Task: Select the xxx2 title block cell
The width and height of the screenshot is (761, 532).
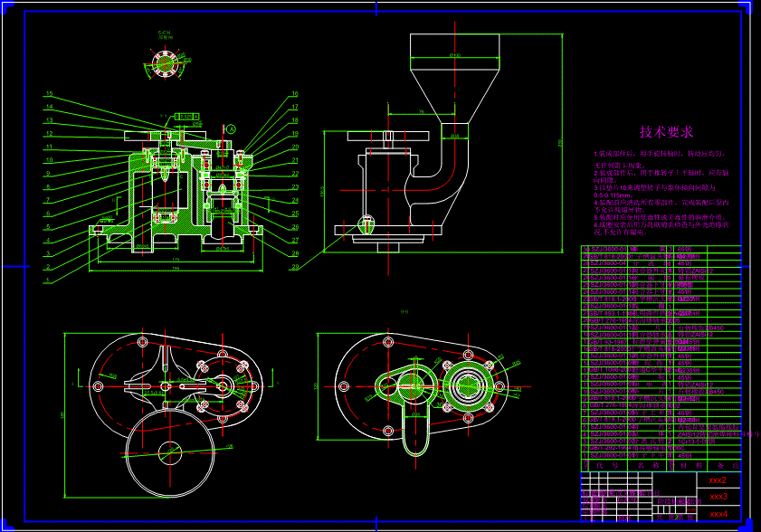Action: 718,480
